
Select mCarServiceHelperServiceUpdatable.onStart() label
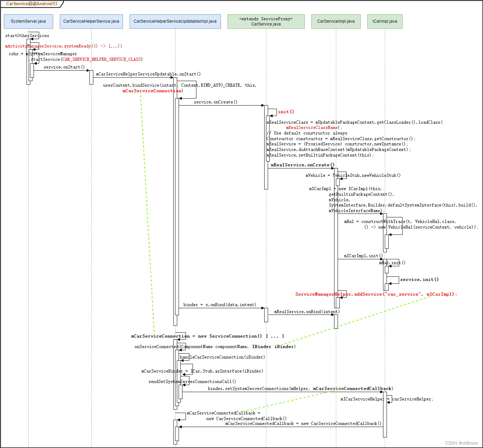coord(148,74)
